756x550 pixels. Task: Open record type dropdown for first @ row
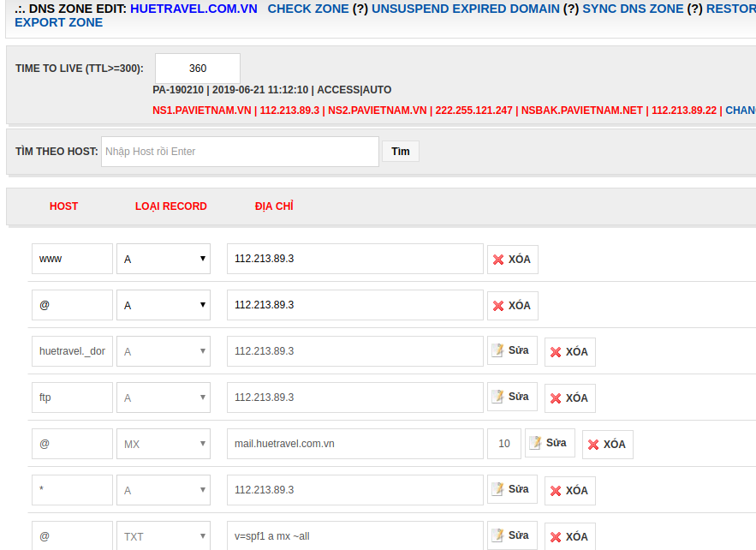point(164,305)
